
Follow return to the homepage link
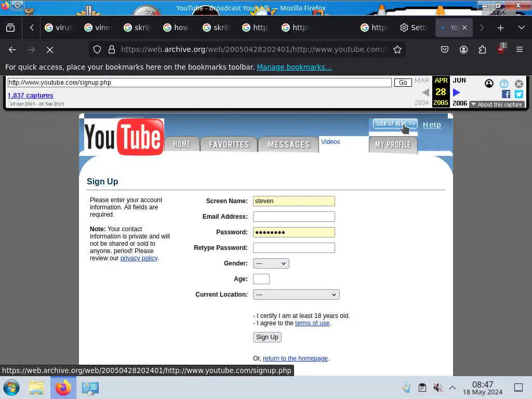[295, 358]
